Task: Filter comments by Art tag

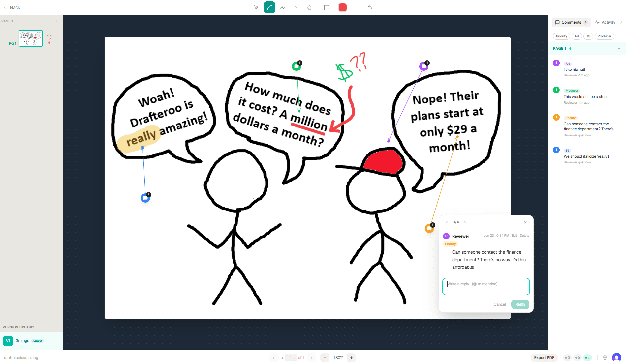Action: pos(577,36)
